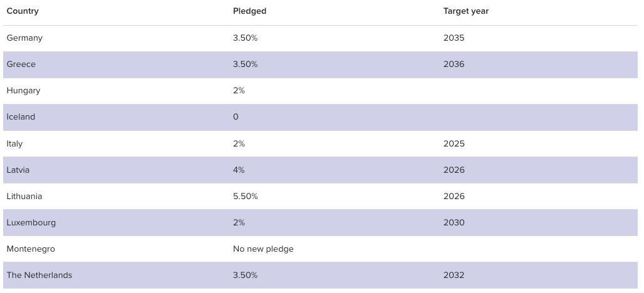Screen dimensions: 644x293
Task: Select the Iceland row label
Action: [x=21, y=117]
